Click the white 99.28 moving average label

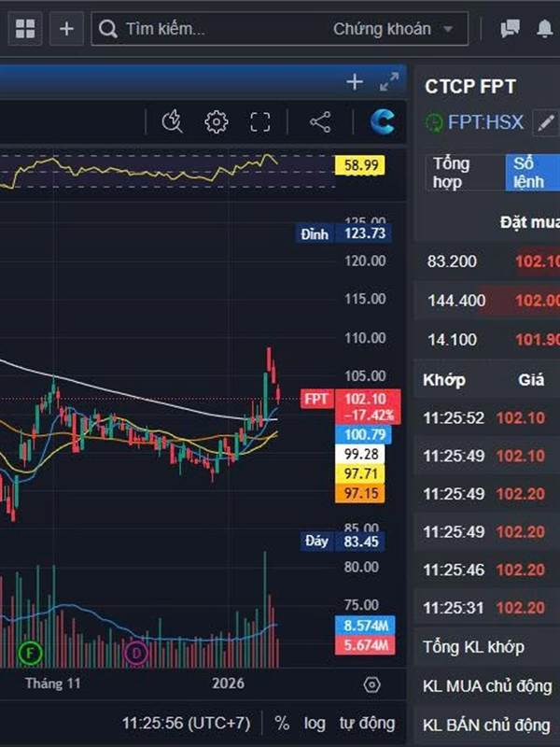pos(360,454)
